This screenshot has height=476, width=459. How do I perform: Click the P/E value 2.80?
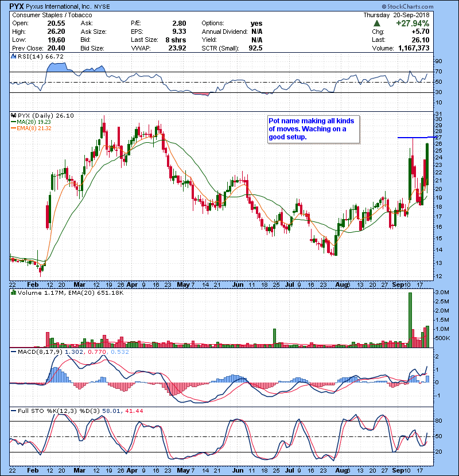click(x=179, y=24)
